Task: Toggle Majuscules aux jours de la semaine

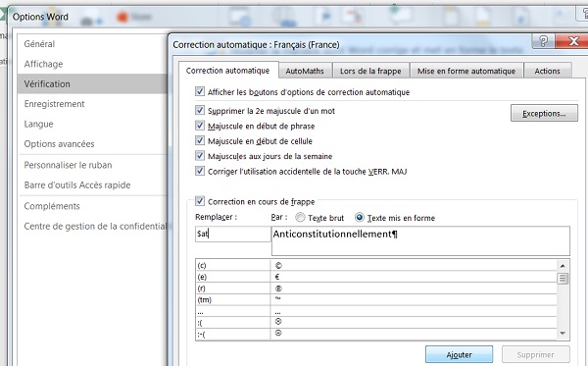Action: point(200,156)
